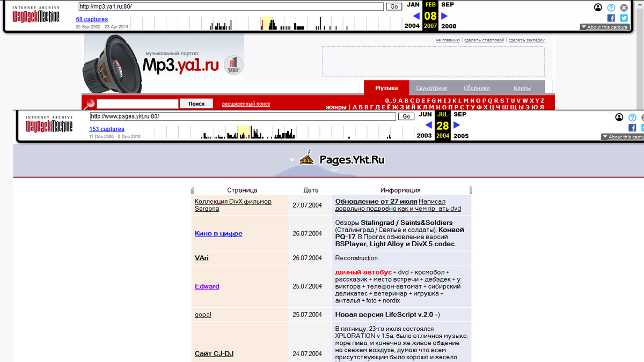Viewport: 644px width, 362px height.
Task: Expand About this capture in the pages.ykt.ru toolbar
Action: [x=623, y=137]
